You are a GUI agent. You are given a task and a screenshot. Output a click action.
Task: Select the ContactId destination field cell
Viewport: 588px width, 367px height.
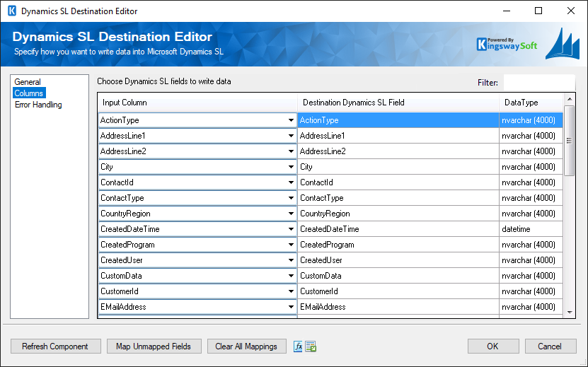point(398,182)
